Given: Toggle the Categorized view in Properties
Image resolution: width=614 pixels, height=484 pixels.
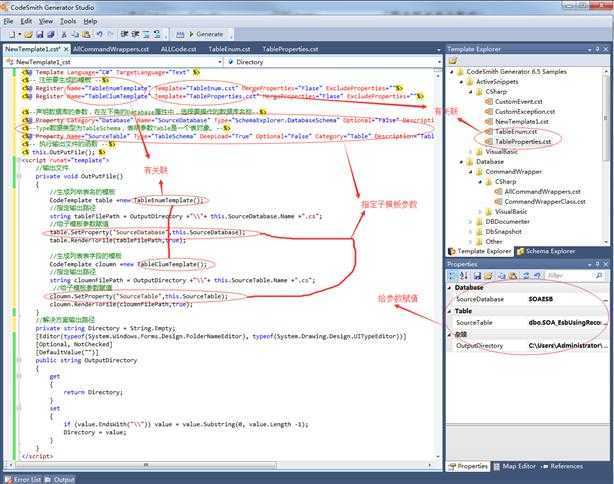Looking at the screenshot, I should pyautogui.click(x=453, y=276).
